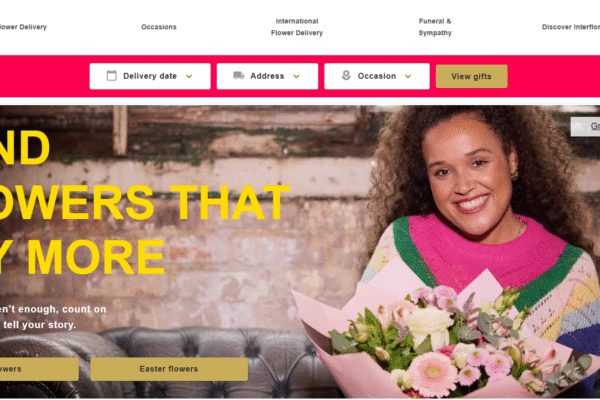This screenshot has width=600, height=400.
Task: Open the Flower Delivery menu item
Action: click(23, 27)
